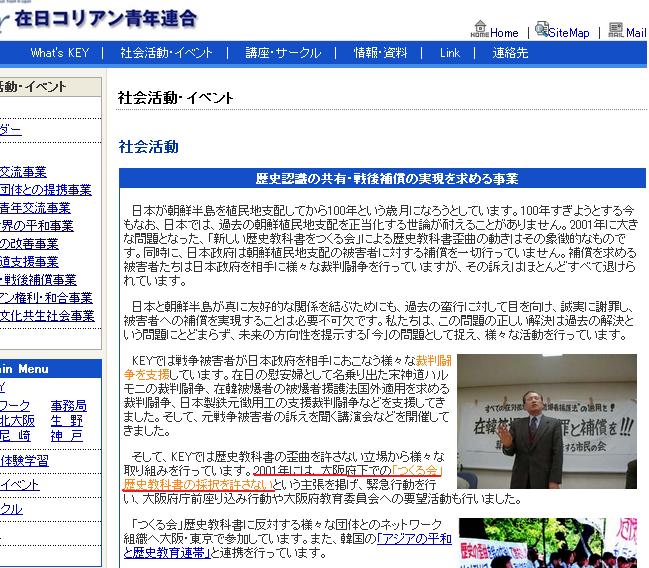This screenshot has height=568, width=649.
Task: Open 社会活動・イベント in the blue nav bar
Action: pyautogui.click(x=166, y=53)
